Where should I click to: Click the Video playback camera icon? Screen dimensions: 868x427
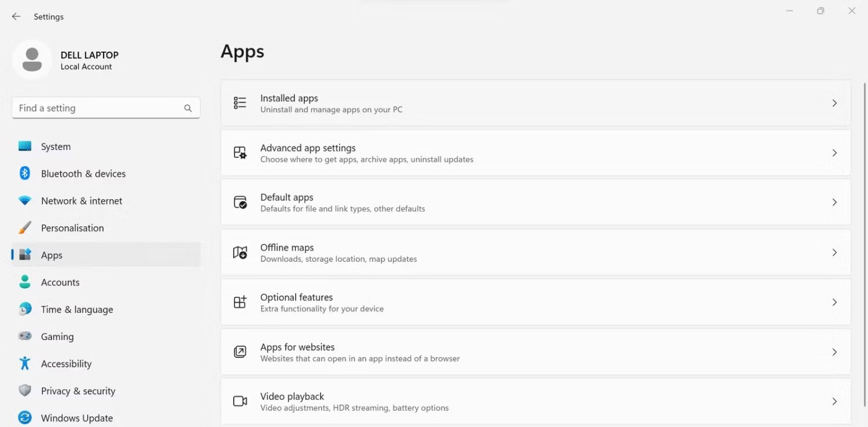(x=240, y=402)
